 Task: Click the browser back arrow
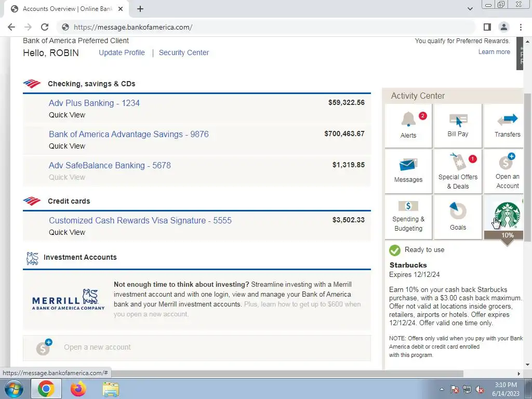(11, 27)
